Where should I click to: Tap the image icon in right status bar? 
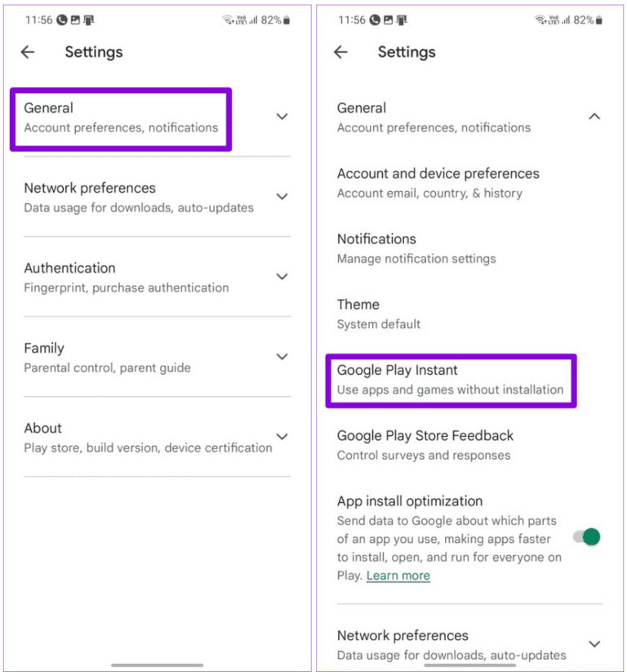388,20
